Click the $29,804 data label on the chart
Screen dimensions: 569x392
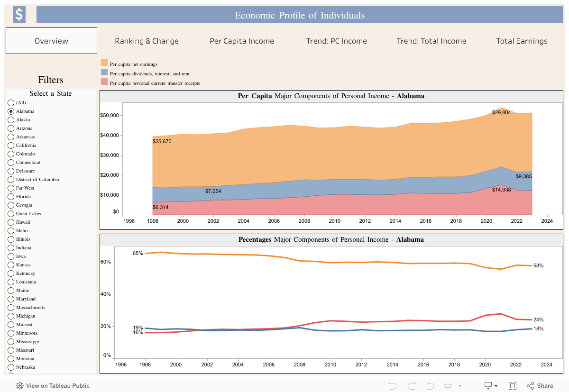(x=501, y=112)
